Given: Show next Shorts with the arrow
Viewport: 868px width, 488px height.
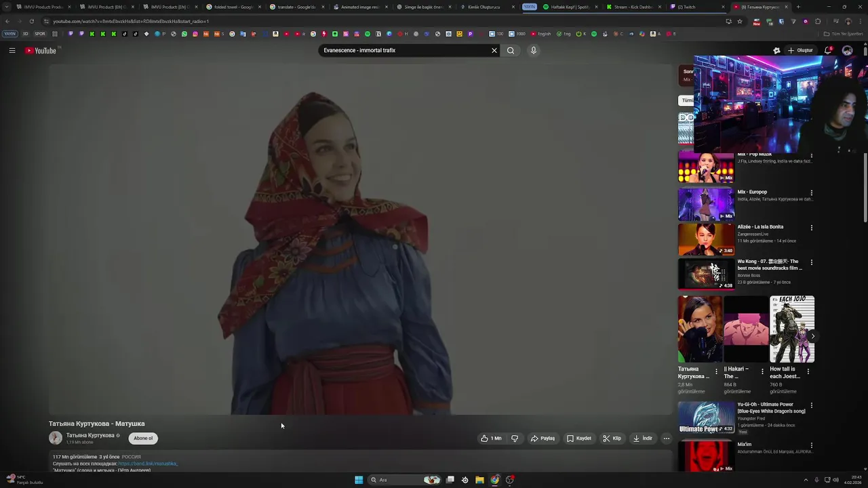Looking at the screenshot, I should pyautogui.click(x=812, y=336).
